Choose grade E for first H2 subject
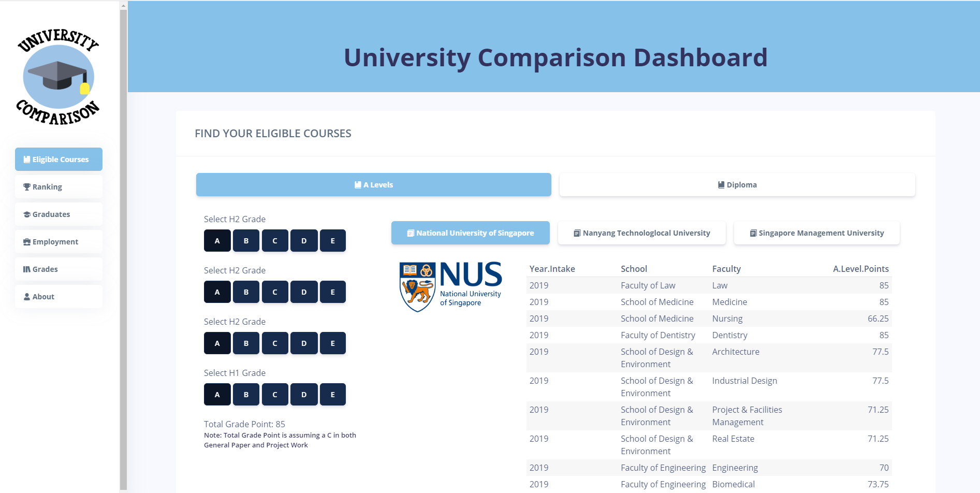This screenshot has height=493, width=980. click(x=333, y=241)
